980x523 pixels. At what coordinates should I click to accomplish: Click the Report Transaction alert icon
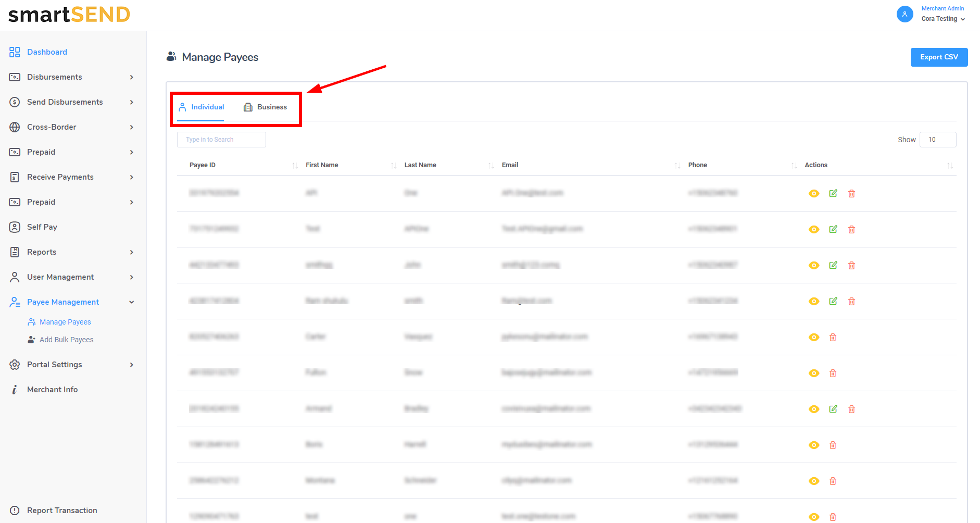15,510
